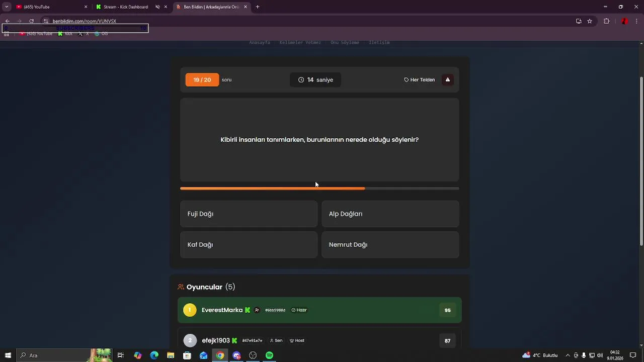Viewport: 644px width, 362px height.
Task: Open the browser profile avatar
Action: point(624,21)
